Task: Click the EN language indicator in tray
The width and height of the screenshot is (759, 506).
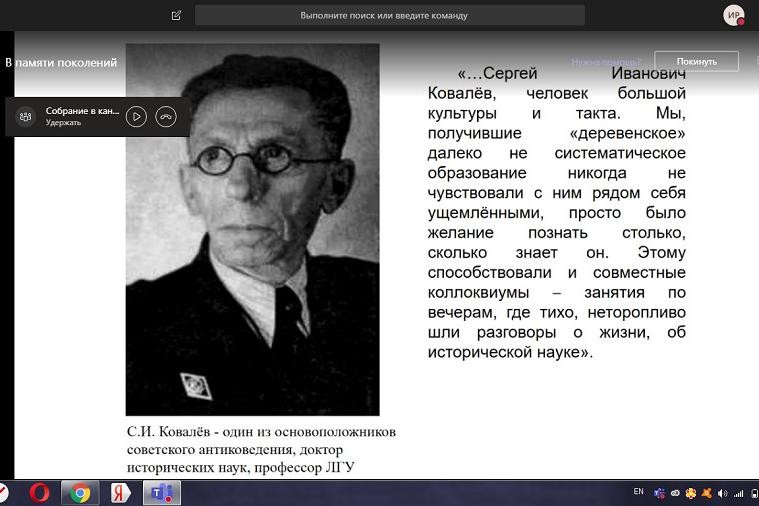Action: tap(639, 492)
